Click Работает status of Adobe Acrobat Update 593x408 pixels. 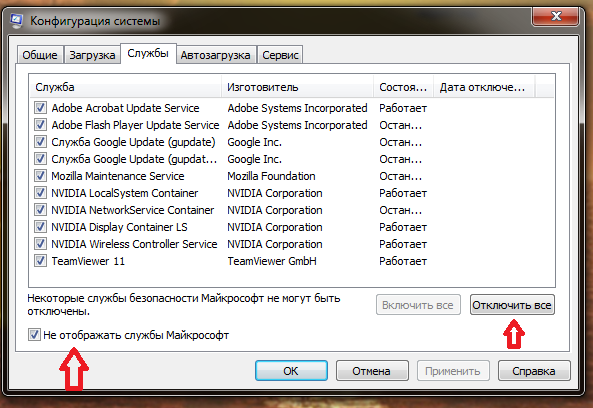tap(403, 108)
